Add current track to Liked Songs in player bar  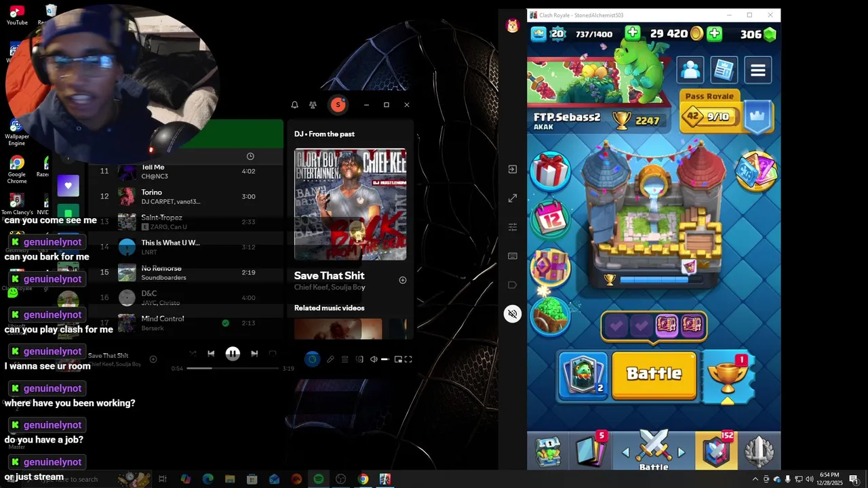(153, 359)
